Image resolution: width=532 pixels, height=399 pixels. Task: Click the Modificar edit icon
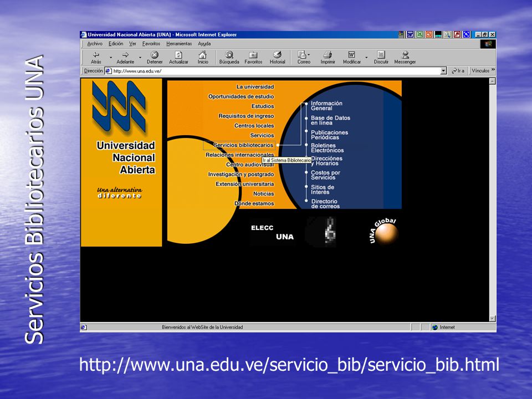coord(351,55)
